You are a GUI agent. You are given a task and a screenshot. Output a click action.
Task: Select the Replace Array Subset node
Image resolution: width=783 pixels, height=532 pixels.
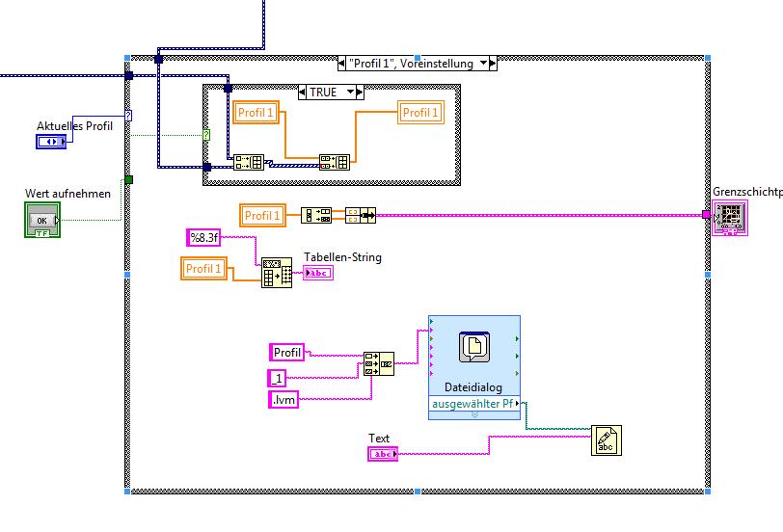point(335,162)
